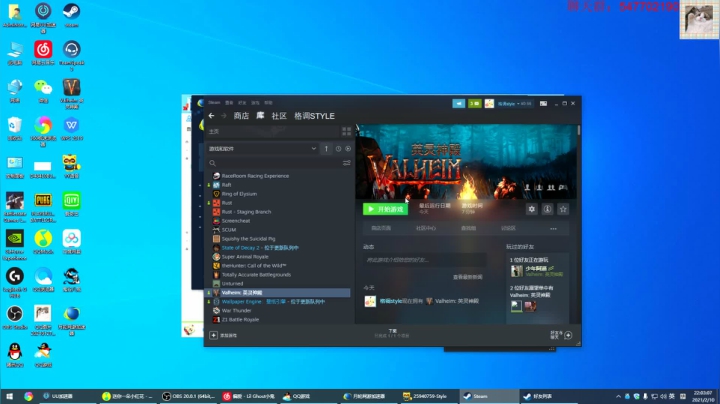Click the Unturned game icon
The height and width of the screenshot is (404, 720).
tap(216, 284)
